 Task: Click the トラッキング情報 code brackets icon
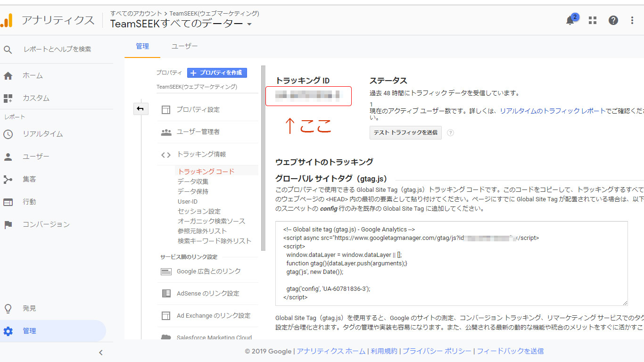click(x=166, y=155)
